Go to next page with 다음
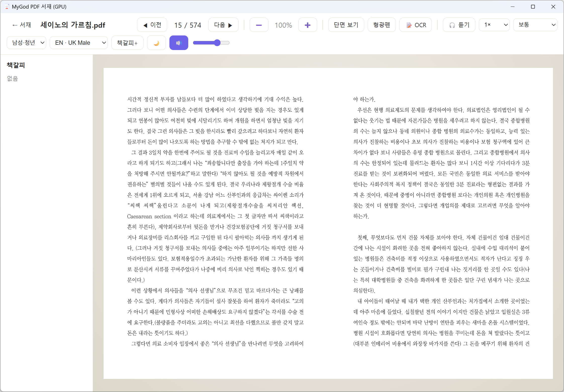 click(x=223, y=25)
